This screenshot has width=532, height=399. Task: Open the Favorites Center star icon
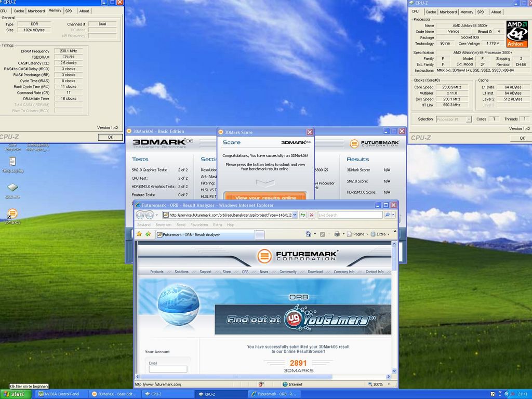139,234
